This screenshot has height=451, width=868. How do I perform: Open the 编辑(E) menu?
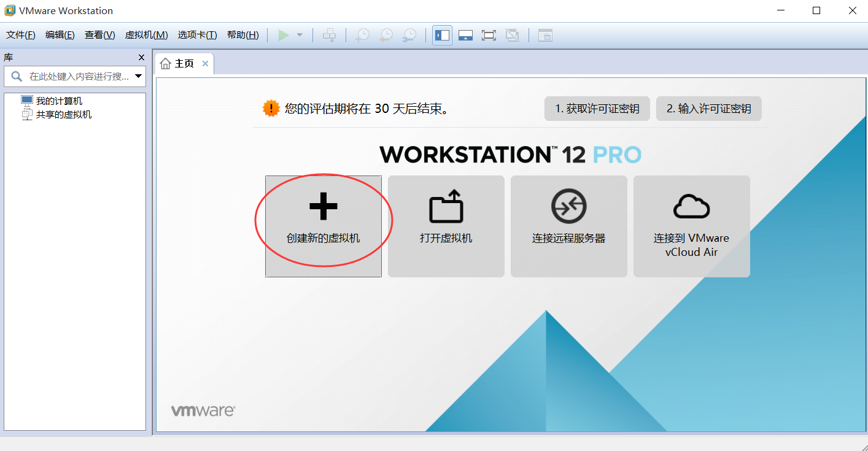coord(60,35)
